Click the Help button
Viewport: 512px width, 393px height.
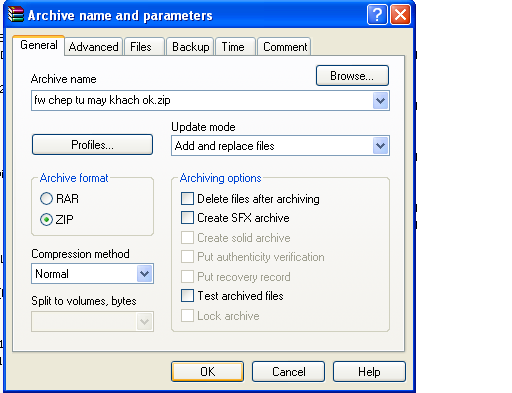point(369,372)
